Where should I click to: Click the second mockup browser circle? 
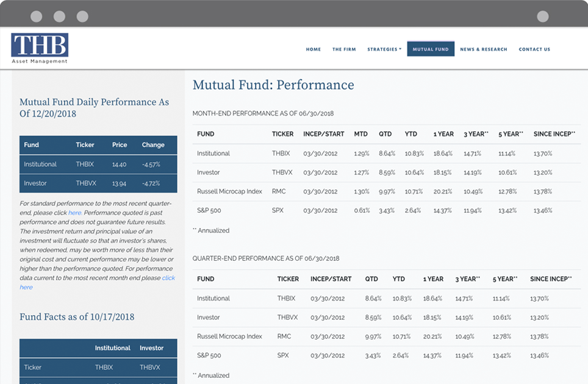tap(59, 16)
